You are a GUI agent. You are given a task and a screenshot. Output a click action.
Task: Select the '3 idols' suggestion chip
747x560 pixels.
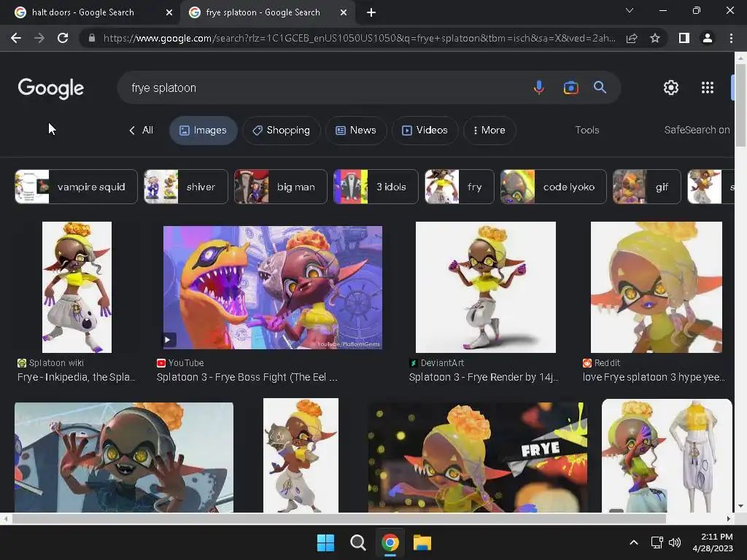click(x=376, y=187)
